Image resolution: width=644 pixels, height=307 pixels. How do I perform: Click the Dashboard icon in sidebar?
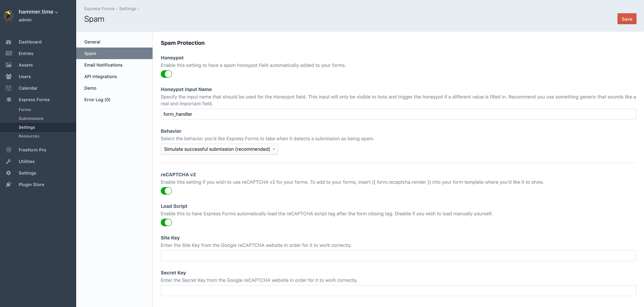point(10,41)
